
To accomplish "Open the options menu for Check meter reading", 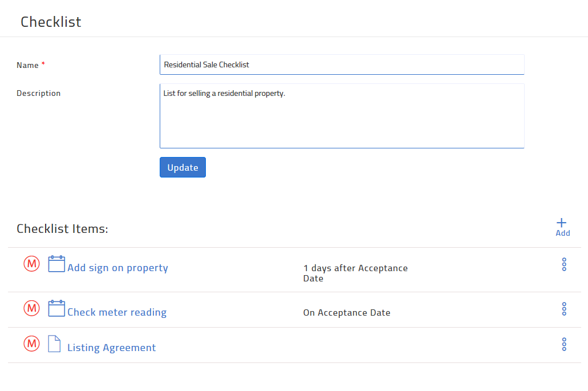I will (x=563, y=309).
